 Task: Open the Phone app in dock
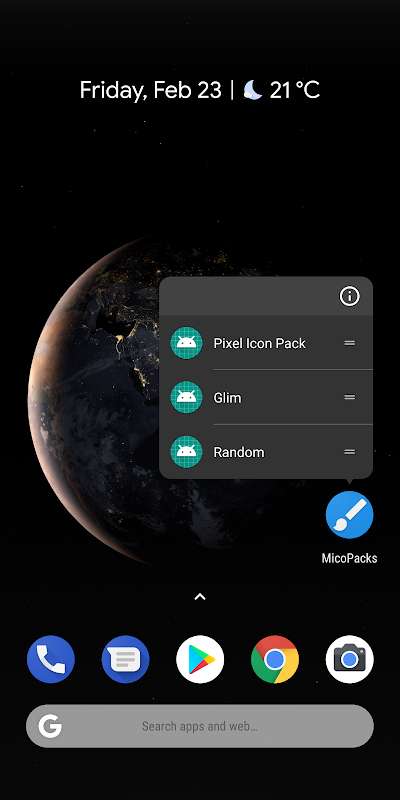point(51,659)
